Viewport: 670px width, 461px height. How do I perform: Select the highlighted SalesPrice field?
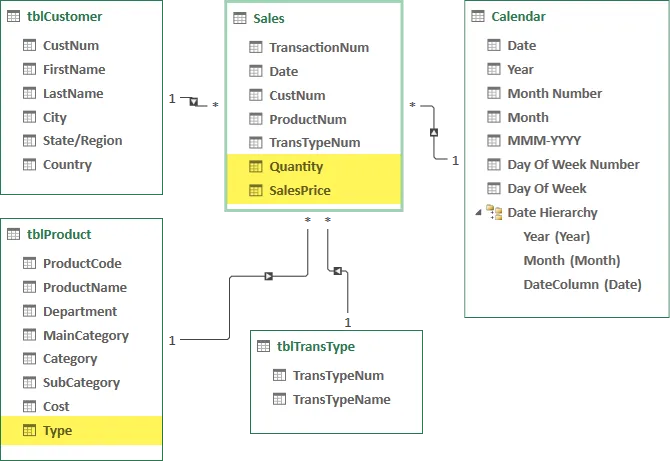[x=300, y=190]
